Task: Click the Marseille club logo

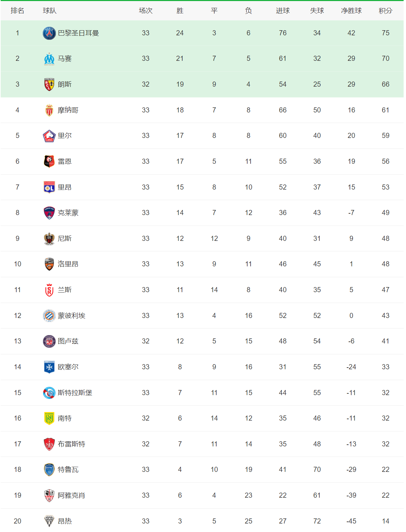Action: [x=49, y=59]
